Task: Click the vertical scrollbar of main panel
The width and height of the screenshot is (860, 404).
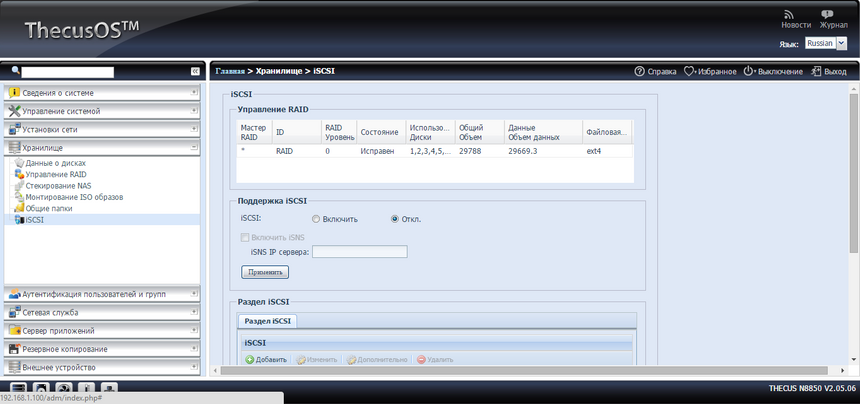Action: tap(854, 173)
